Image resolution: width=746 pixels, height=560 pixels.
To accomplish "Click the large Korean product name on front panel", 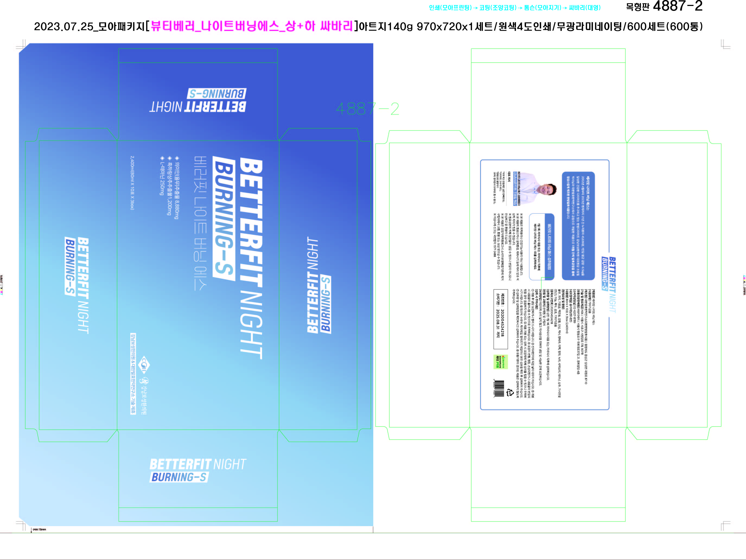I will coord(200,223).
